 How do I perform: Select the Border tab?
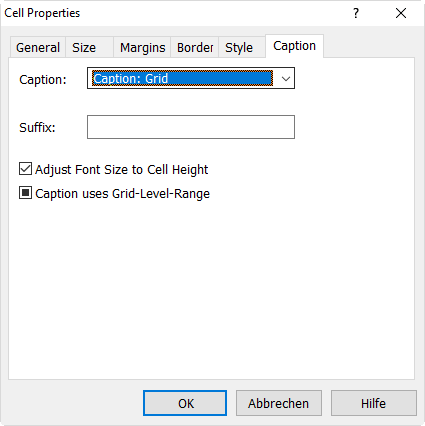pyautogui.click(x=195, y=48)
